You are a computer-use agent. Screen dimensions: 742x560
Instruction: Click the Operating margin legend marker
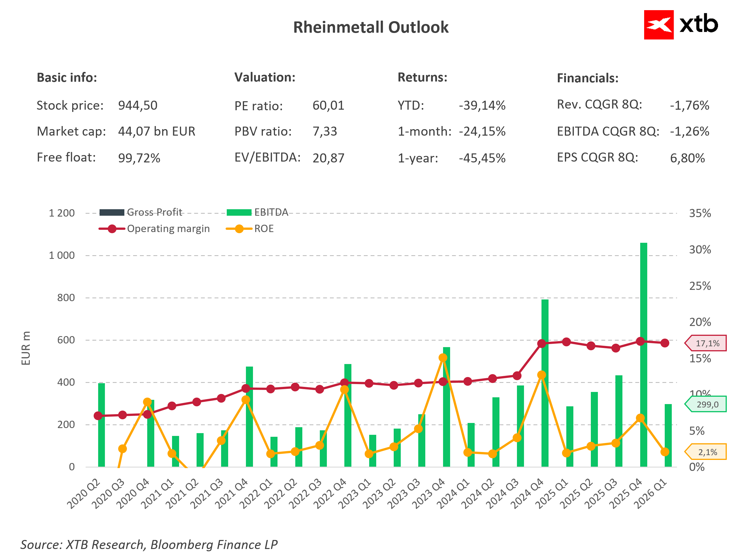[x=112, y=229]
